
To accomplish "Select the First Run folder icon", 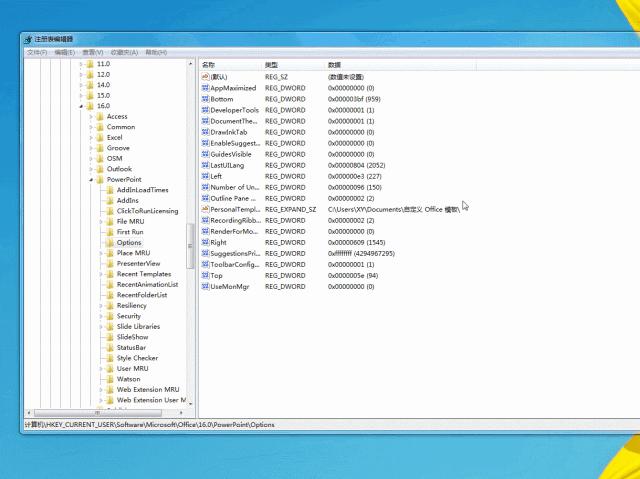I will pyautogui.click(x=110, y=232).
